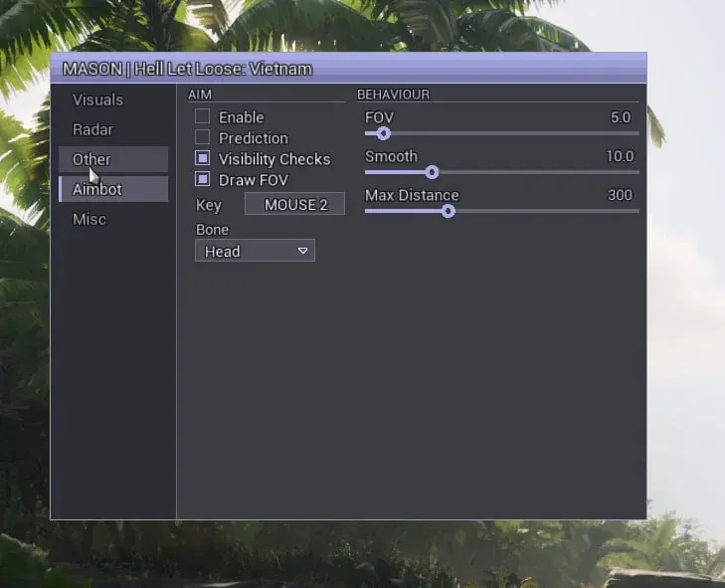
Task: Click the Key label
Action: pyautogui.click(x=209, y=205)
